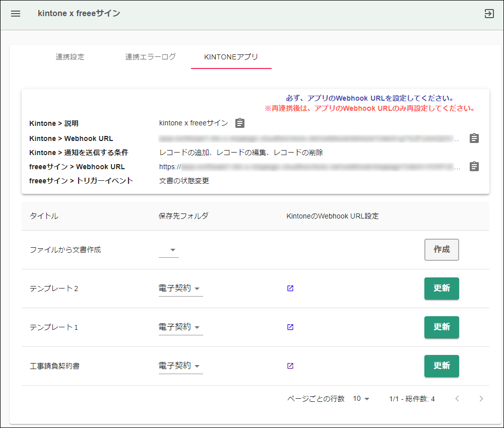Select the ファイルから文書作成 row title
The height and width of the screenshot is (428, 504).
point(65,250)
